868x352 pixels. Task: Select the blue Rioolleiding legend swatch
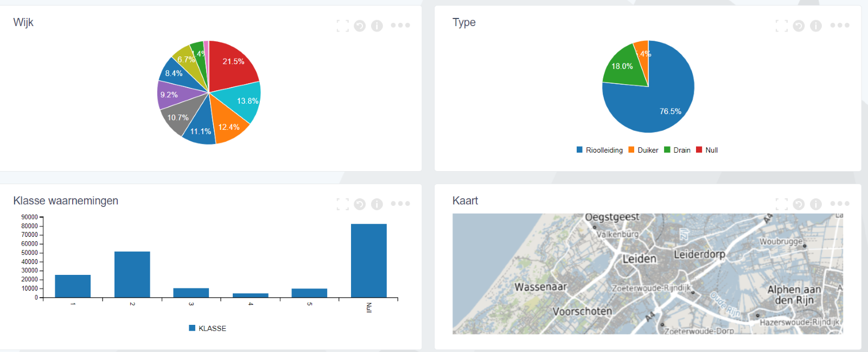(x=579, y=150)
